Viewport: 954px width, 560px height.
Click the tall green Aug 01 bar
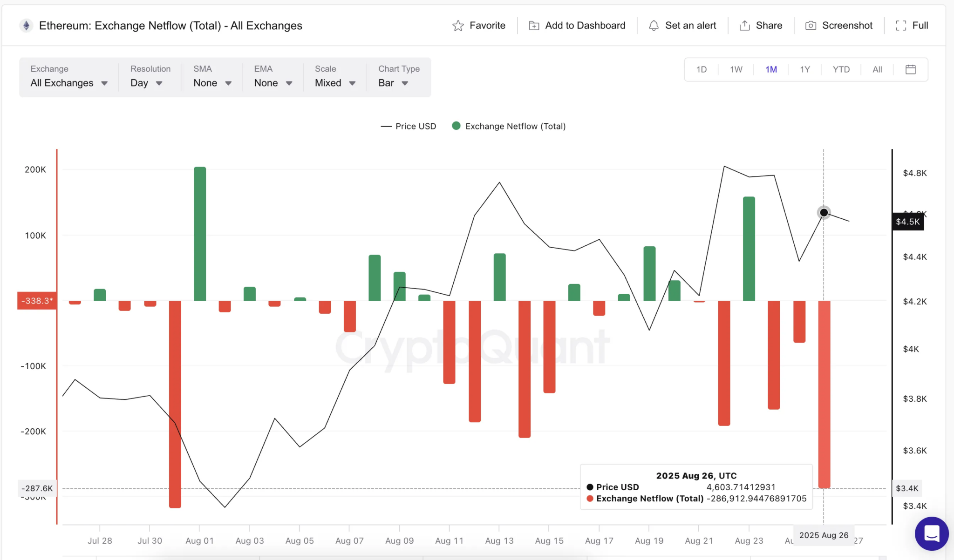200,233
